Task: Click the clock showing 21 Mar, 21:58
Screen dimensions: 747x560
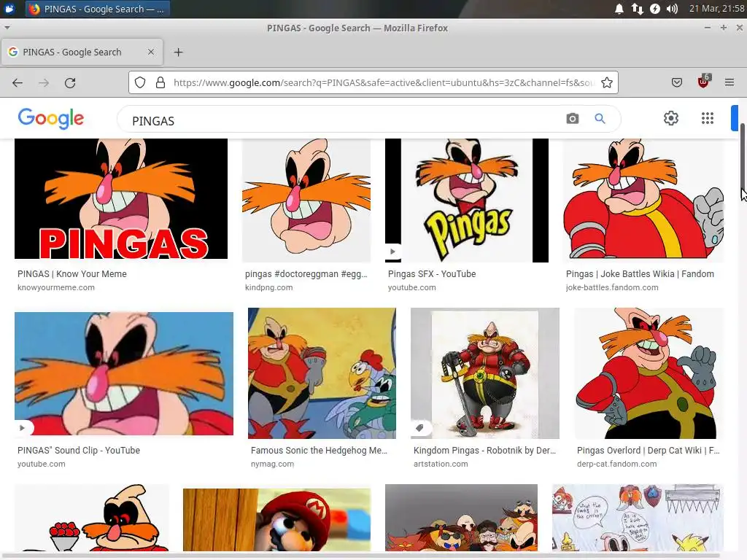Action: pos(716,9)
